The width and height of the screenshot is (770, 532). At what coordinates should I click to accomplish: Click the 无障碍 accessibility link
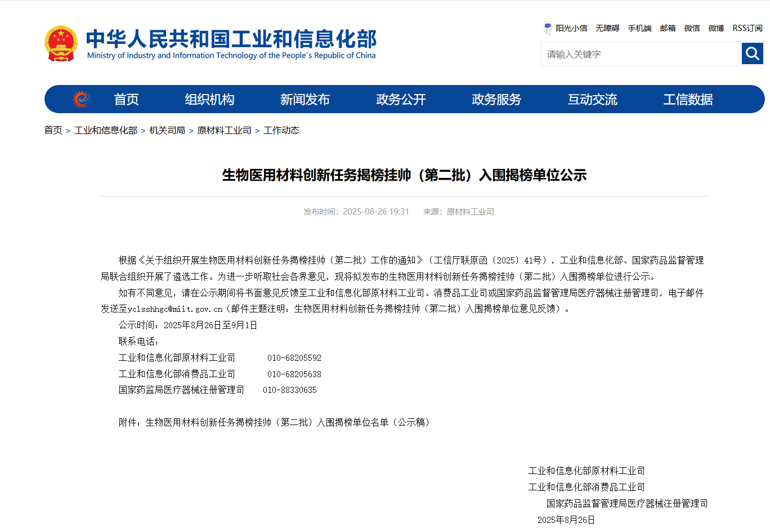[607, 28]
